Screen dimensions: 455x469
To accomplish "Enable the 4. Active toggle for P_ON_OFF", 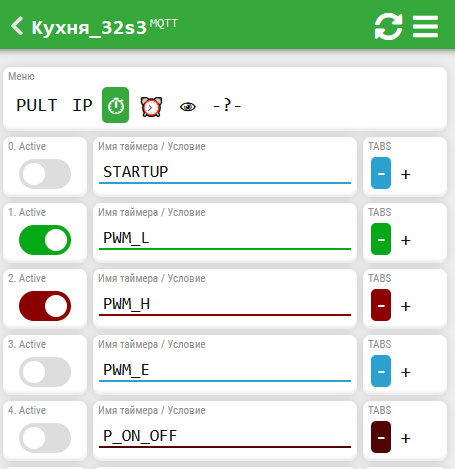I will 45,438.
